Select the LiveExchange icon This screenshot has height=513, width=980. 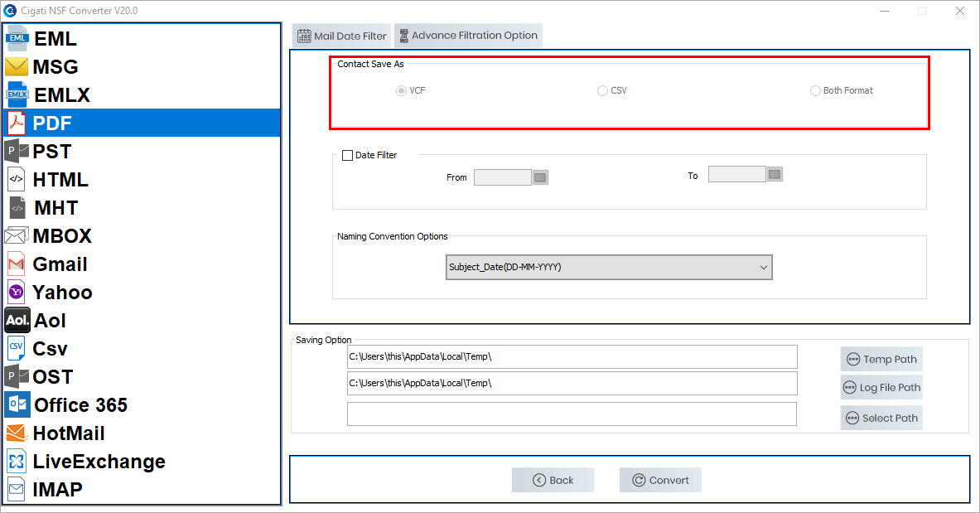[17, 461]
